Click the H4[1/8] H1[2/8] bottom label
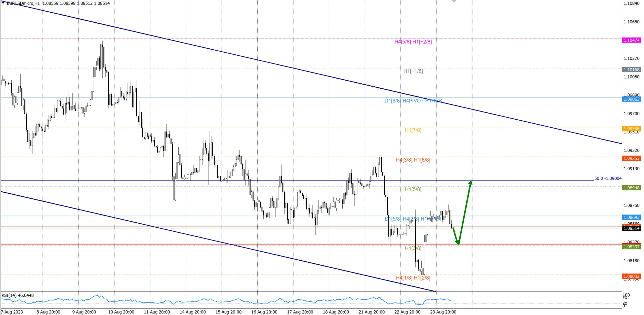644x315 pixels. (x=413, y=278)
